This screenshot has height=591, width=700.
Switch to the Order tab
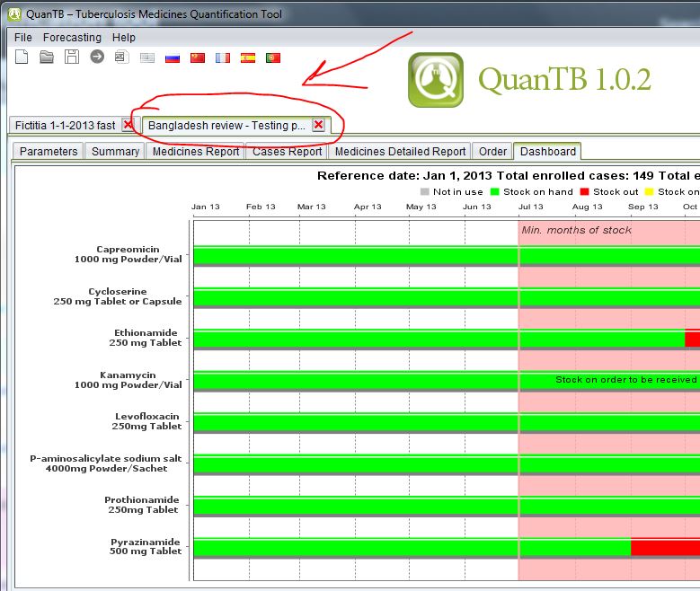point(492,151)
